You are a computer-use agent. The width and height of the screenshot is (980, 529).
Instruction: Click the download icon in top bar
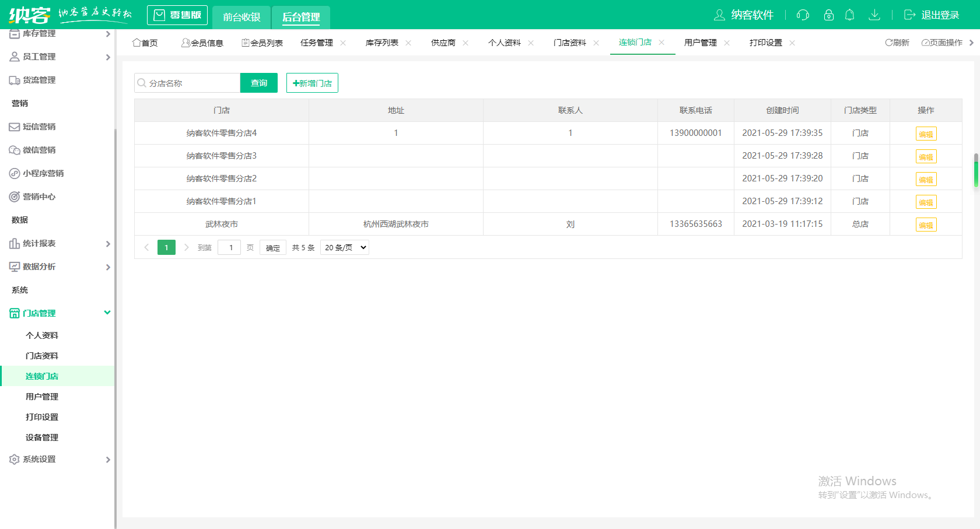[874, 15]
